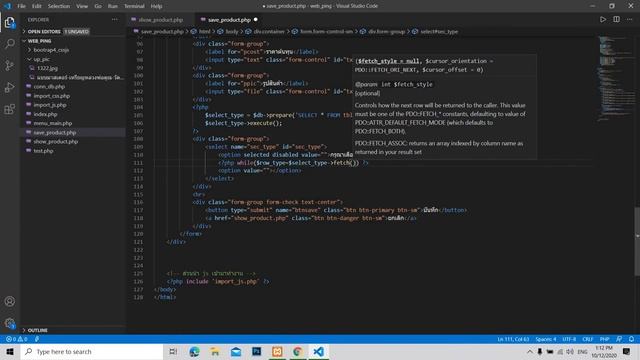
Task: Open import_css.php file
Action: coord(51,96)
